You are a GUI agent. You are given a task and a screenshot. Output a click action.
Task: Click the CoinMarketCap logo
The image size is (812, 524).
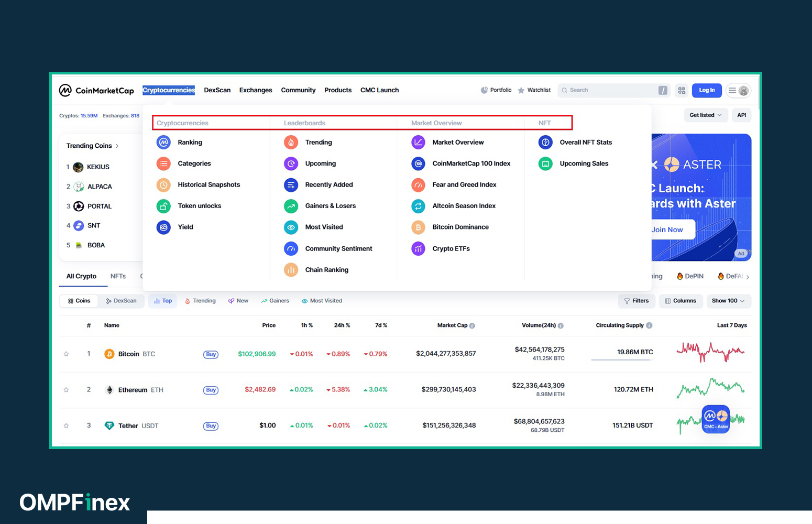point(96,90)
